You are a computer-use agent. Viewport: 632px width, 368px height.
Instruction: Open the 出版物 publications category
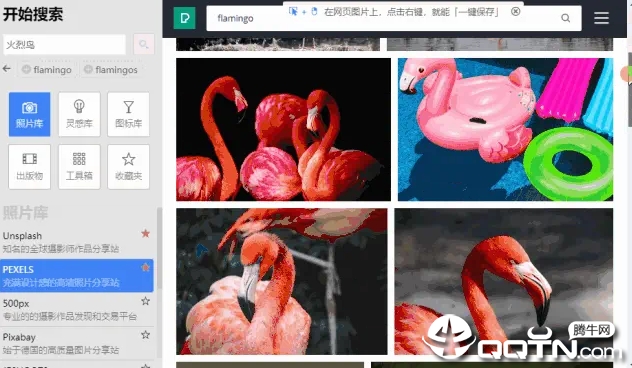(29, 166)
